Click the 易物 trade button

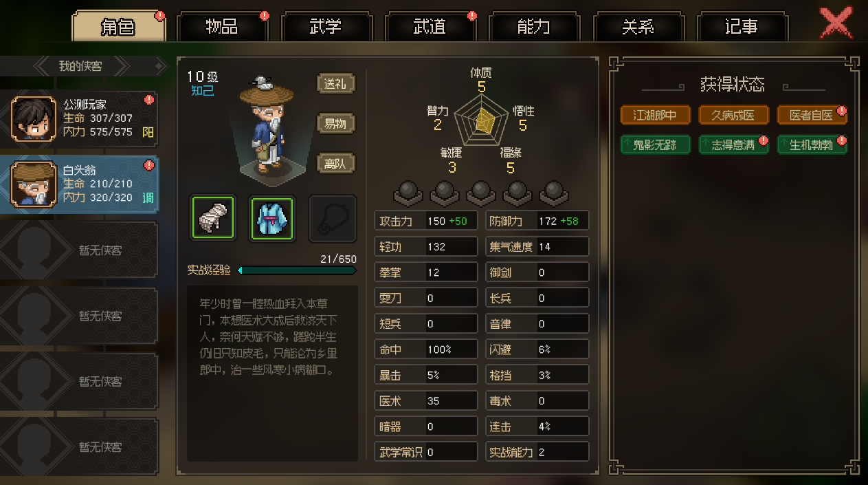pyautogui.click(x=335, y=124)
